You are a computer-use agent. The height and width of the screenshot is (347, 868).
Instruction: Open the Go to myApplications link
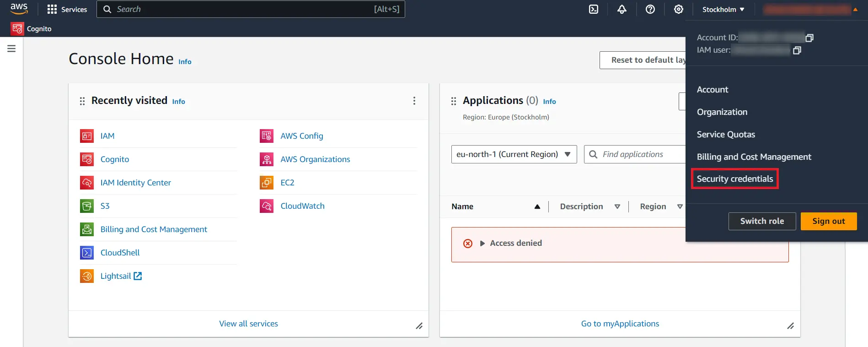coord(620,324)
